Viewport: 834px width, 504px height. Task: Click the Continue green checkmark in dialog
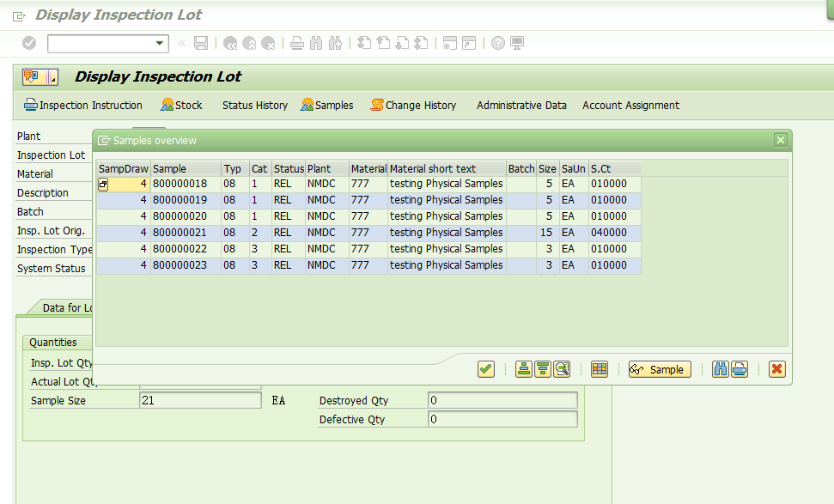click(486, 369)
